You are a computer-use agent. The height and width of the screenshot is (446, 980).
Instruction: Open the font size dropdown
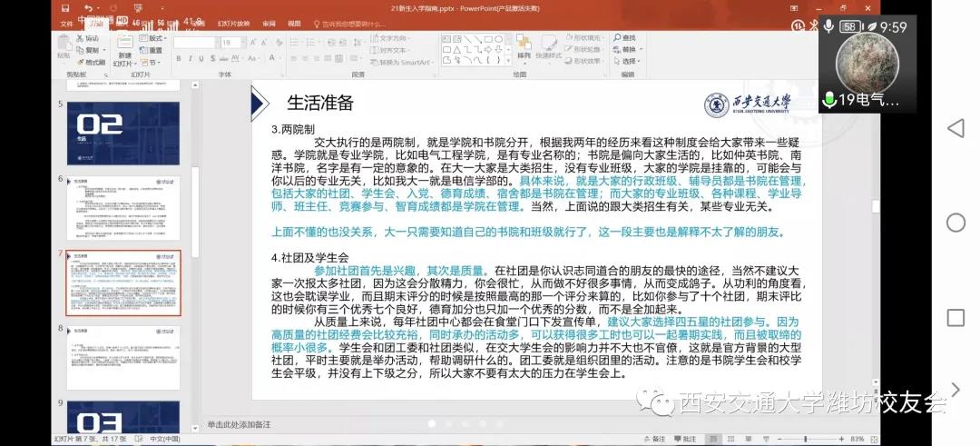(241, 42)
